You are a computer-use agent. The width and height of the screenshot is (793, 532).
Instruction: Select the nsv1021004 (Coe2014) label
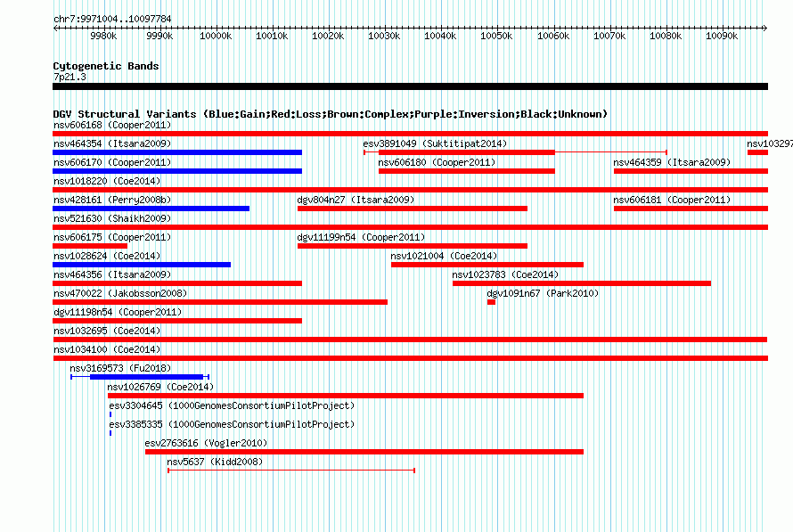coord(444,256)
